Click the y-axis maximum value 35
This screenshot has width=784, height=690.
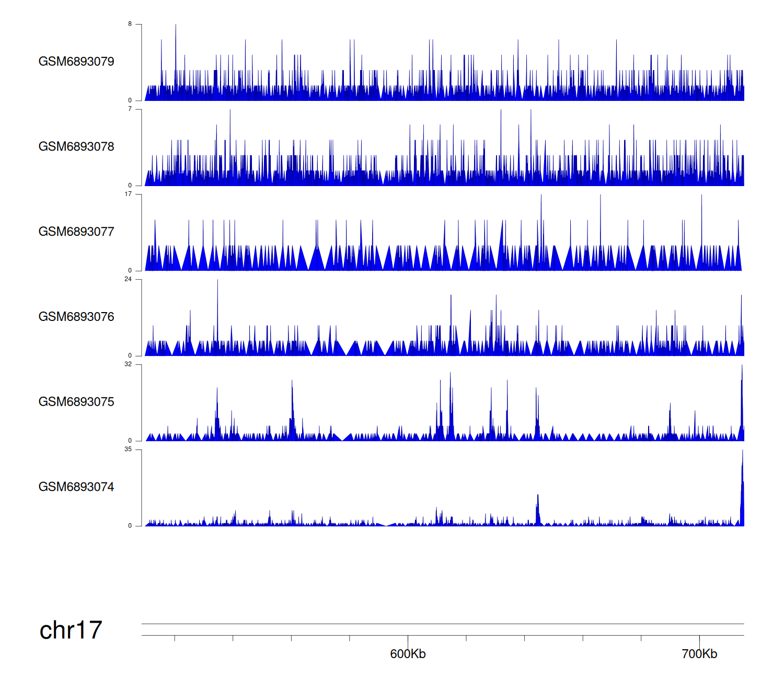point(128,450)
